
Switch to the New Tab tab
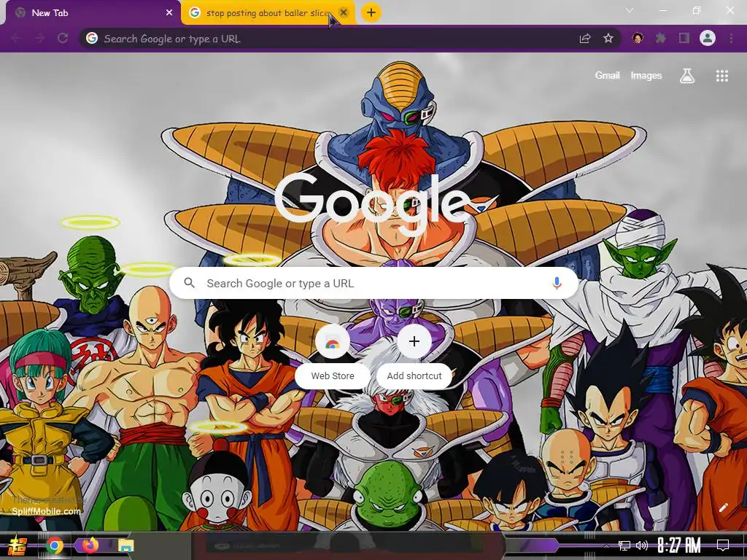90,13
